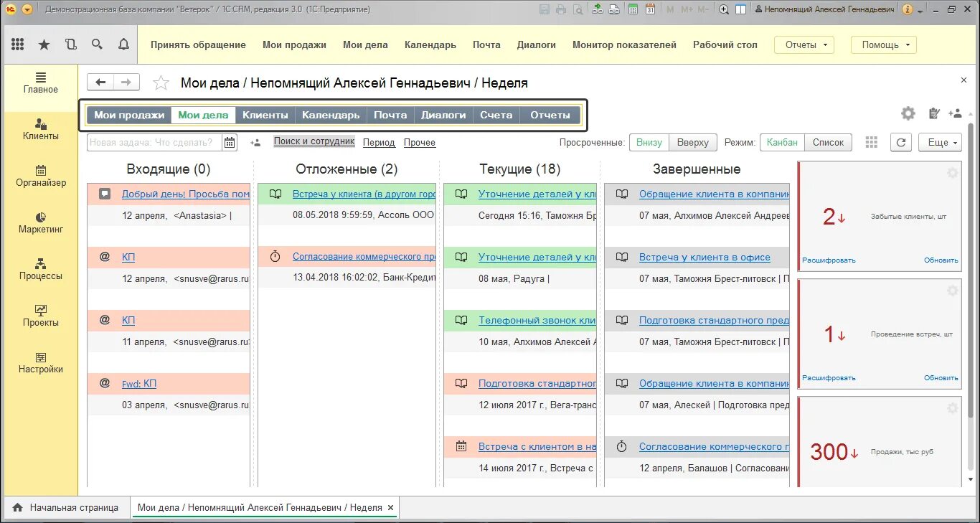Switch to Счета tab
Screen dimensions: 980x523
[x=496, y=115]
